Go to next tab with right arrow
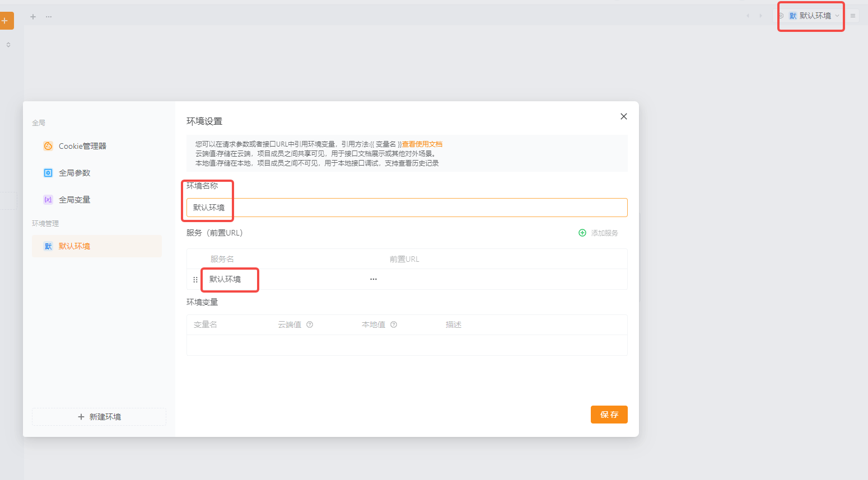The image size is (868, 480). coord(760,16)
